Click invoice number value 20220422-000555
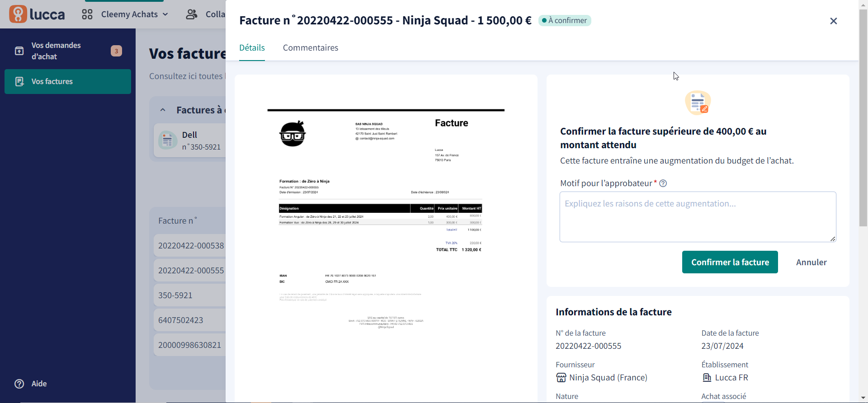 [x=589, y=346]
